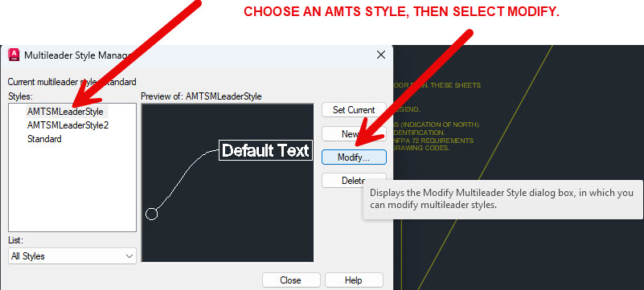Open Help for multileader styles
644x290 pixels.
coord(354,280)
